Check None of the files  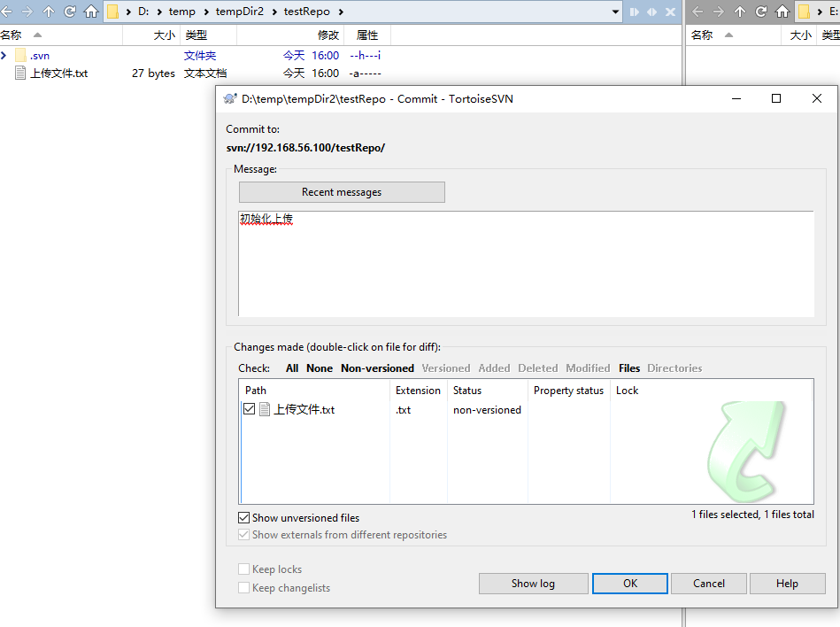click(x=320, y=368)
